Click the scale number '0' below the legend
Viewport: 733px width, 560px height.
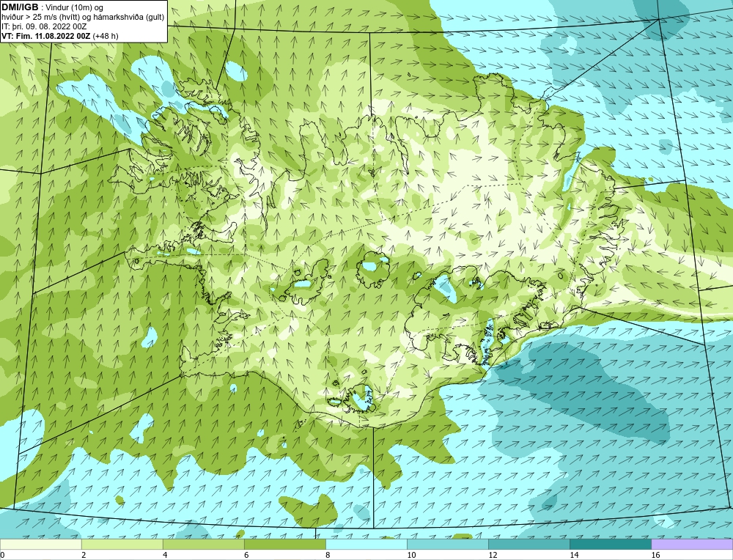[3, 555]
